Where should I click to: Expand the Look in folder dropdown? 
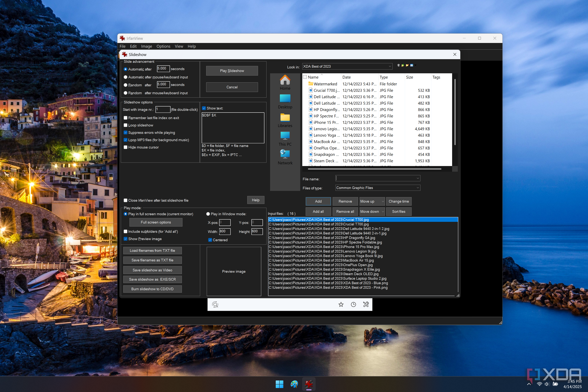[390, 67]
